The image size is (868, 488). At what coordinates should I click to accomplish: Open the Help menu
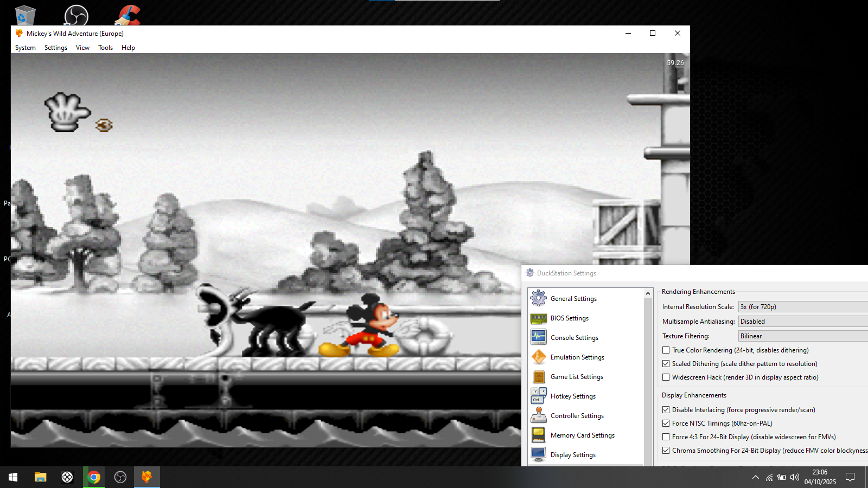point(128,48)
